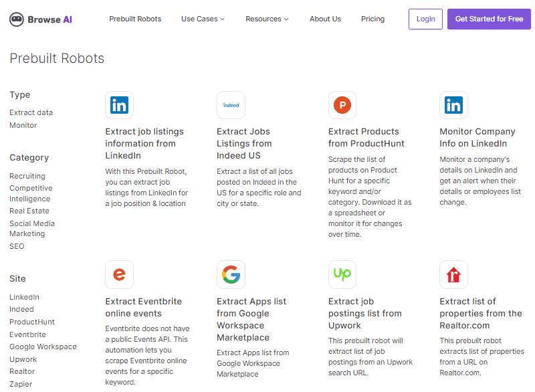Click the 'Prebuilt Robots' page heading
This screenshot has width=535, height=392.
pos(57,58)
